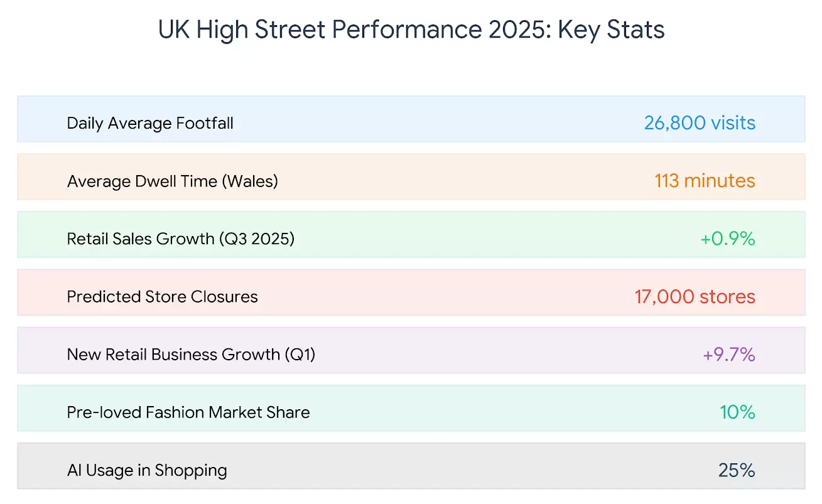Click the Daily Average Footfall label
Screen dimensions: 822x504
point(150,123)
